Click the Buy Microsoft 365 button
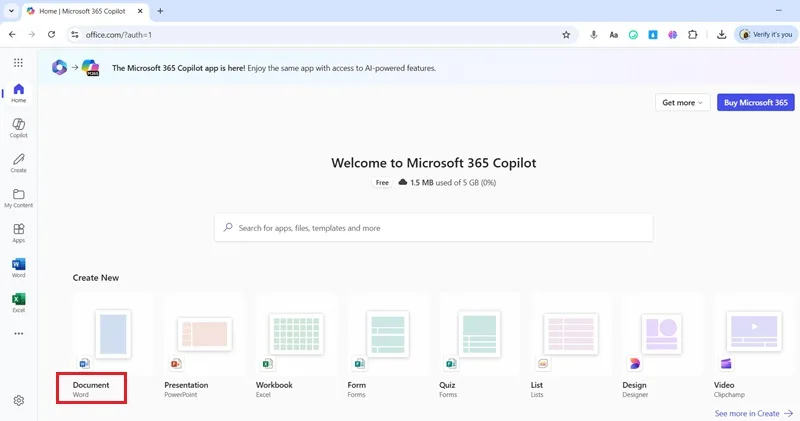The width and height of the screenshot is (800, 421). (756, 103)
